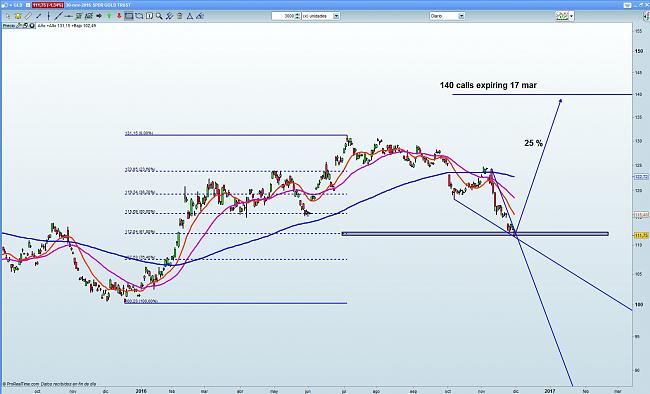
Task: Click the green buy arrow icon
Action: 109,16
